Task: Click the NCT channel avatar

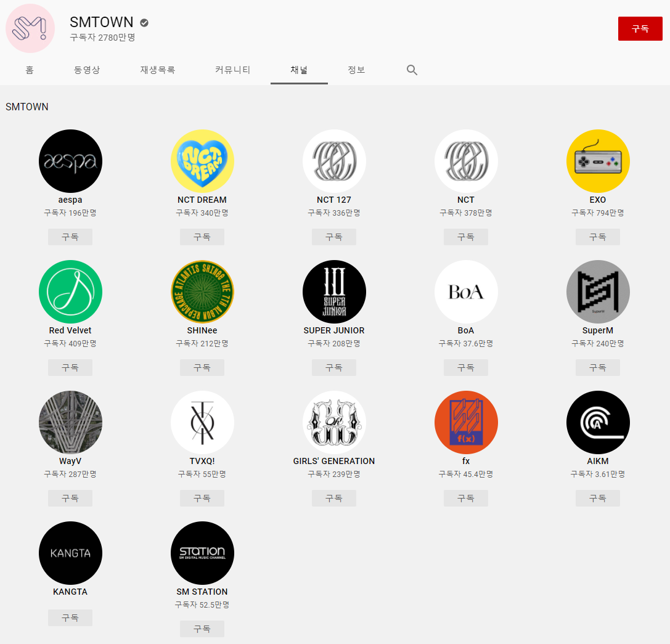Action: [x=466, y=161]
